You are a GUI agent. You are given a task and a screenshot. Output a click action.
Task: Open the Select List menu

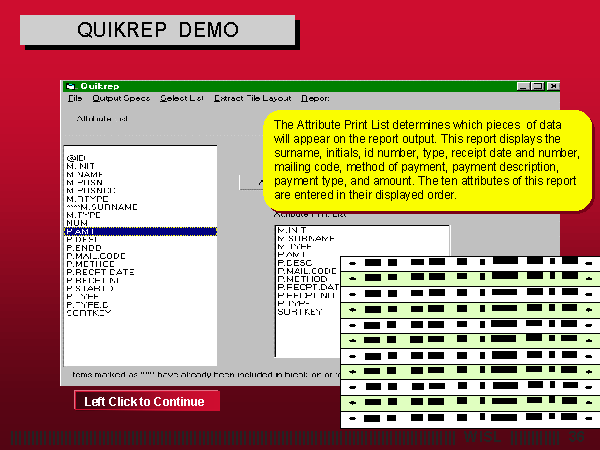pos(181,99)
